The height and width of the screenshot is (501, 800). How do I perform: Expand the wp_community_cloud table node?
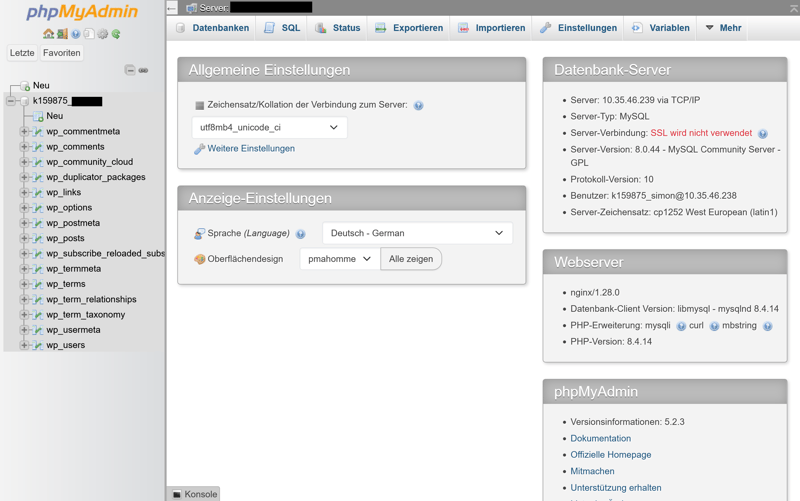(24, 162)
